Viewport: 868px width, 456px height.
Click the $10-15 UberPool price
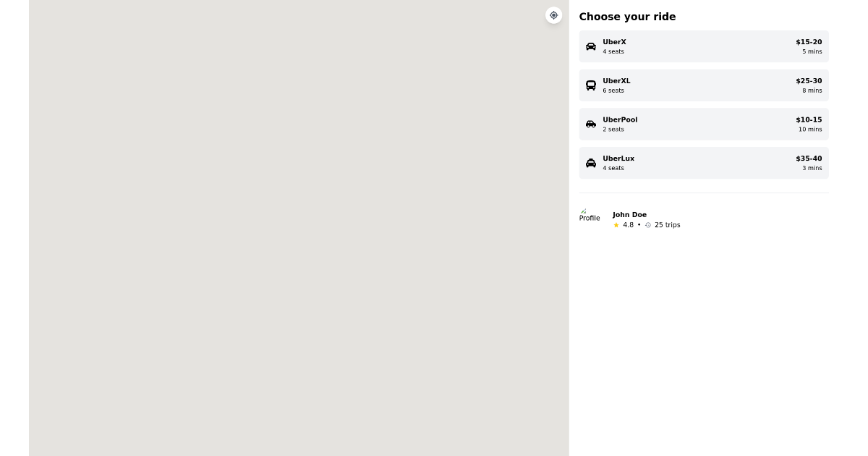(809, 120)
